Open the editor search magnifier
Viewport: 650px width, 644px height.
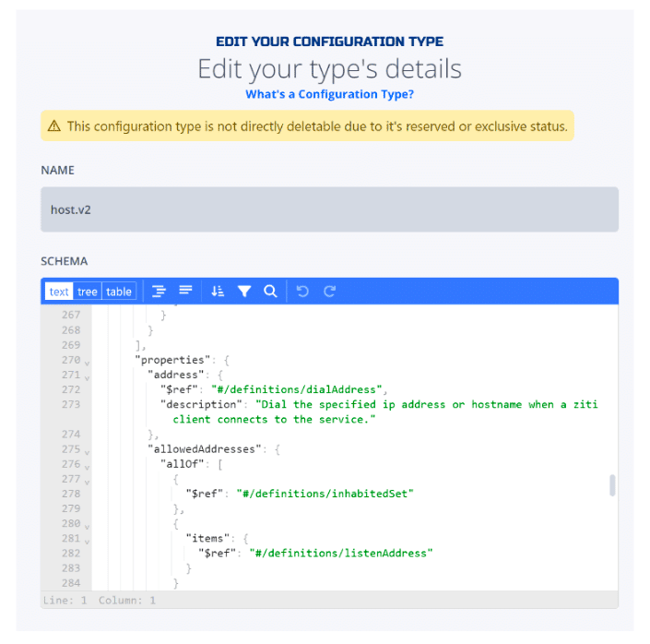click(270, 292)
